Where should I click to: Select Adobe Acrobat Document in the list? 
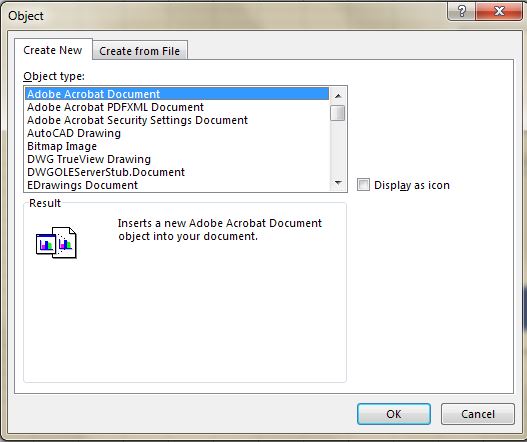pos(177,94)
